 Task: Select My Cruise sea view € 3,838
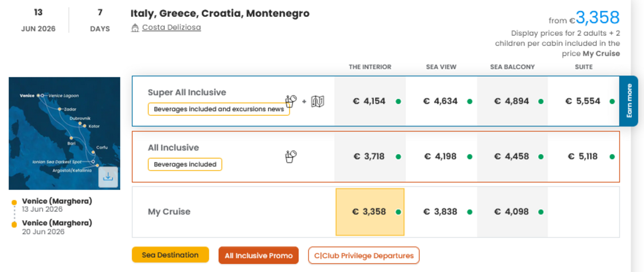click(x=441, y=212)
